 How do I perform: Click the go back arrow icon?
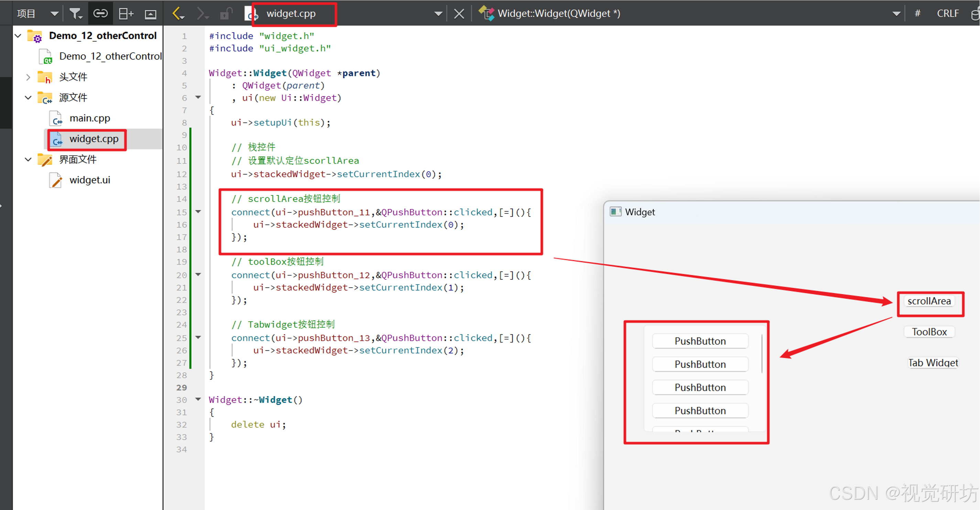178,14
